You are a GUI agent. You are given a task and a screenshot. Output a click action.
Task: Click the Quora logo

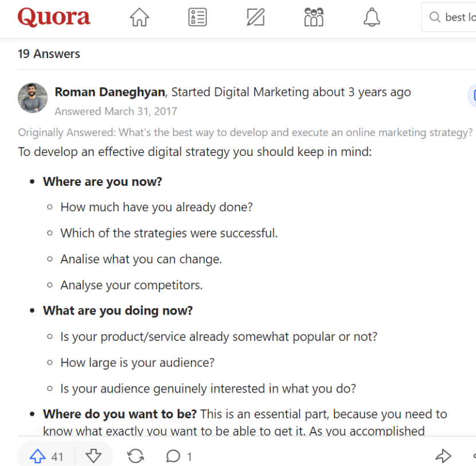click(x=54, y=18)
